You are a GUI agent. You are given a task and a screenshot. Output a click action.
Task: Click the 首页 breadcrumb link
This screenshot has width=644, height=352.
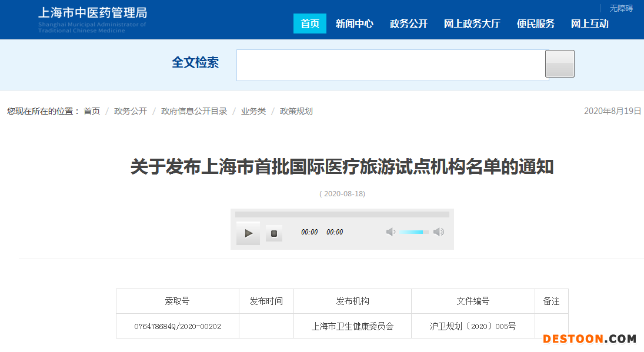92,111
